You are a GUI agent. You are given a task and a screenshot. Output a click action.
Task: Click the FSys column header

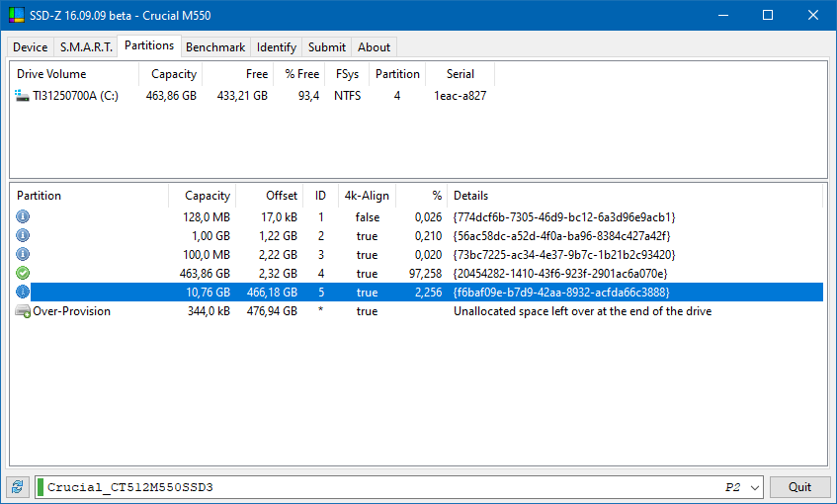coord(348,74)
